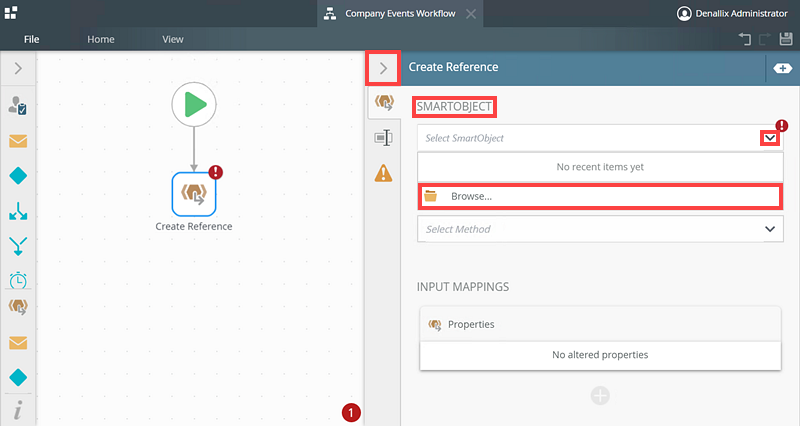Click the error badge on Create Reference step
The width and height of the screenshot is (800, 426).
point(215,172)
